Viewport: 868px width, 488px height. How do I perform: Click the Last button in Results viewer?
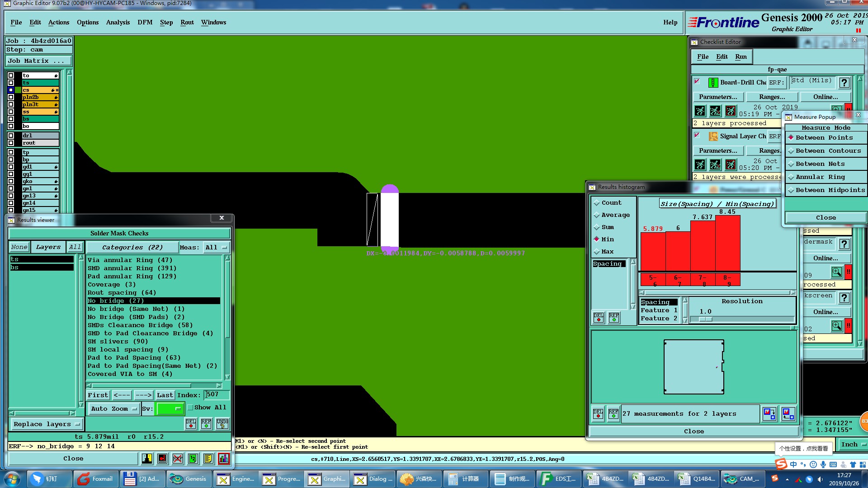point(165,395)
